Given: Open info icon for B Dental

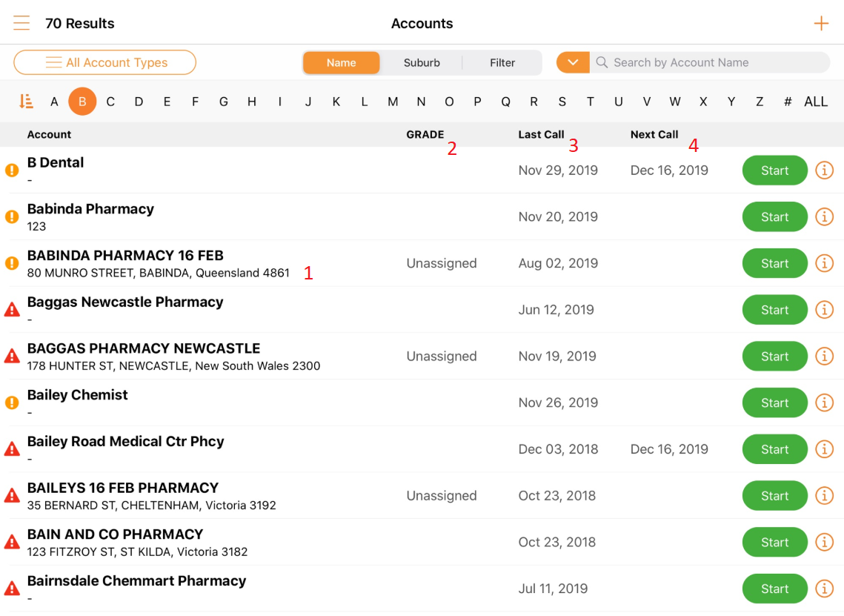Looking at the screenshot, I should pos(824,170).
